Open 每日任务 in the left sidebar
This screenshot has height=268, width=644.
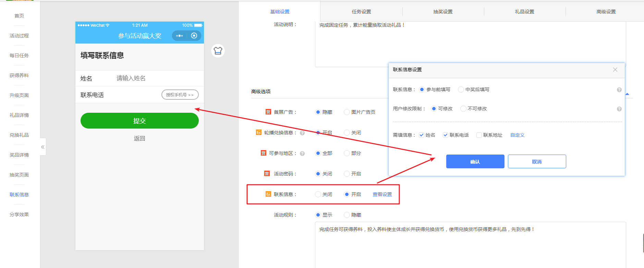(19, 56)
